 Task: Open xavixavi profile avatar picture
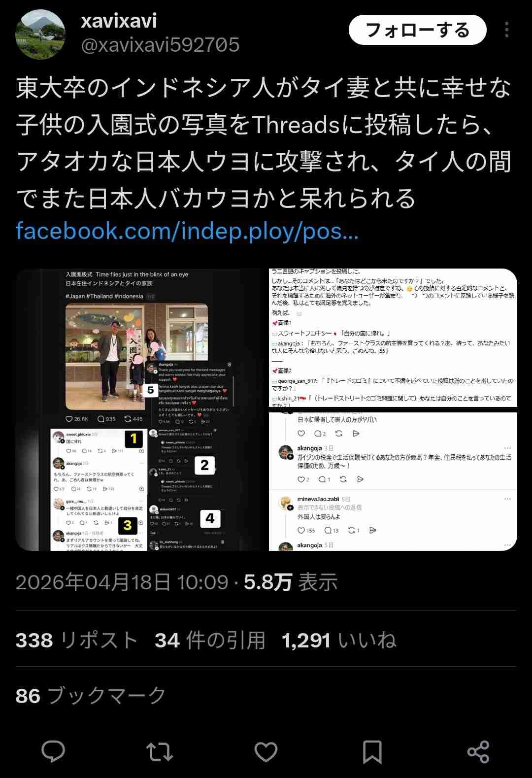click(41, 34)
